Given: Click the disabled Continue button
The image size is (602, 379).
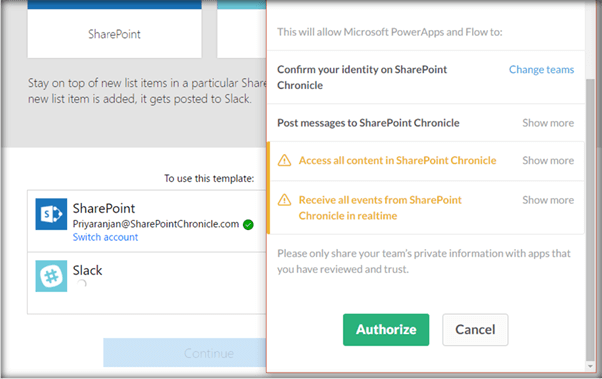Looking at the screenshot, I should 185,353.
